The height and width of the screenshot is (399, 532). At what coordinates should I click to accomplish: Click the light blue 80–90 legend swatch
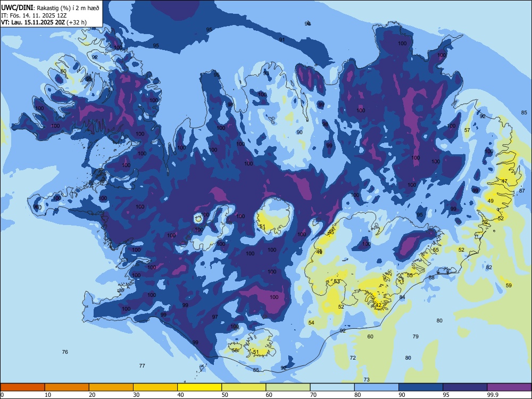pyautogui.click(x=377, y=387)
